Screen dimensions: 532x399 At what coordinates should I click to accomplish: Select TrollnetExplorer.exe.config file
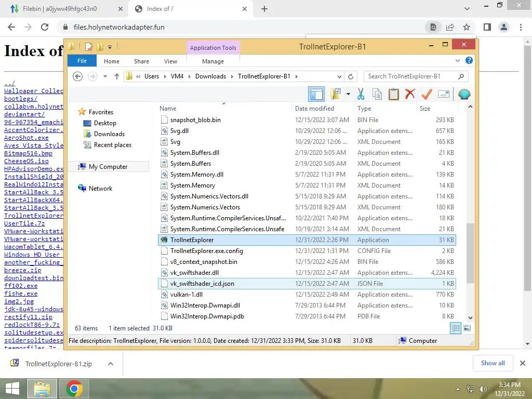point(307,251)
